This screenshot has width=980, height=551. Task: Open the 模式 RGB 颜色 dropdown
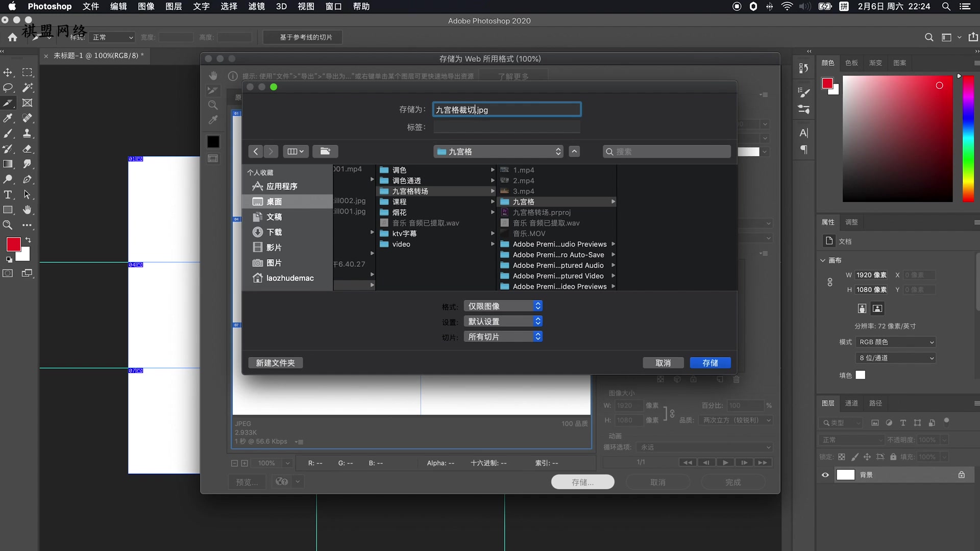click(x=896, y=342)
